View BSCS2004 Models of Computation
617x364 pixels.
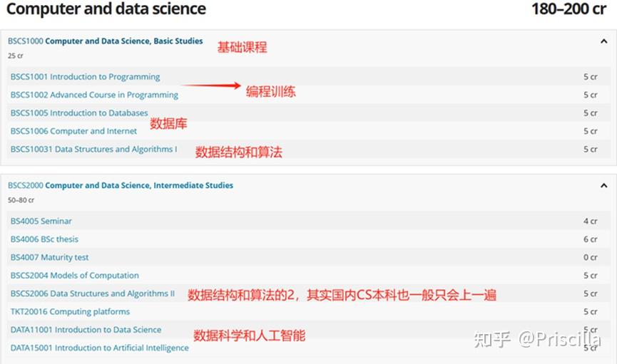point(75,276)
